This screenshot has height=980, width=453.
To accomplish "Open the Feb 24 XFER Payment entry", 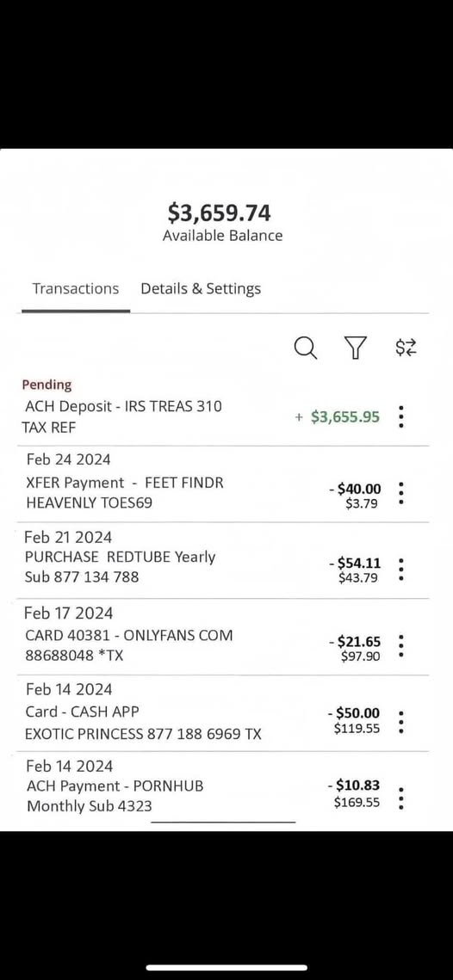I will 226,484.
